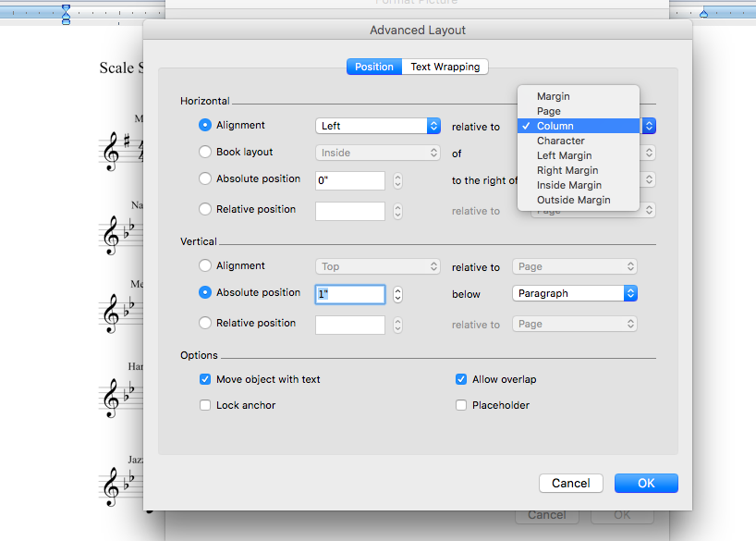Viewport: 756px width, 541px height.
Task: Select horizontal Book layout radio button
Action: coord(205,153)
